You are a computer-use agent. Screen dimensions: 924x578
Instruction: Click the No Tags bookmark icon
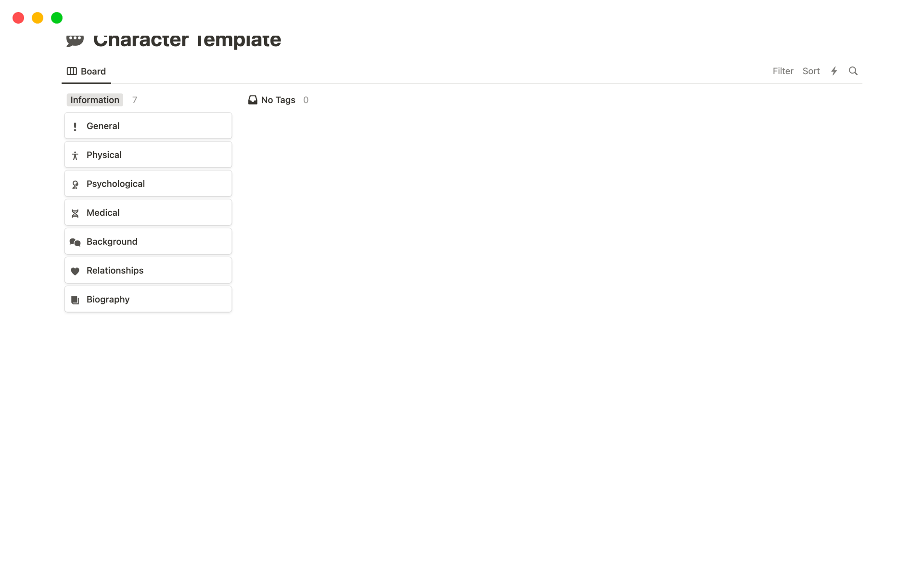pyautogui.click(x=253, y=99)
